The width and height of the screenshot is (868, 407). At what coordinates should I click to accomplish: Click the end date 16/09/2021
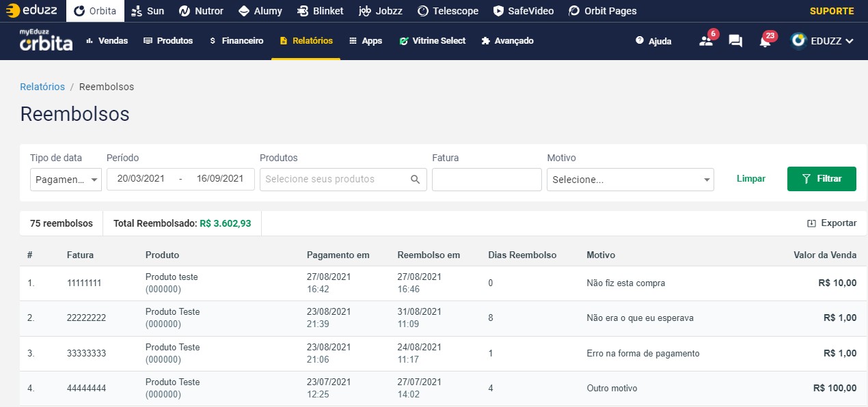(220, 179)
